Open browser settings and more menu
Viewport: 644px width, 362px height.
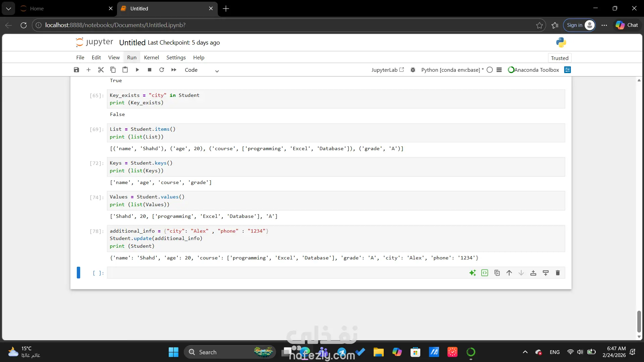pyautogui.click(x=604, y=25)
